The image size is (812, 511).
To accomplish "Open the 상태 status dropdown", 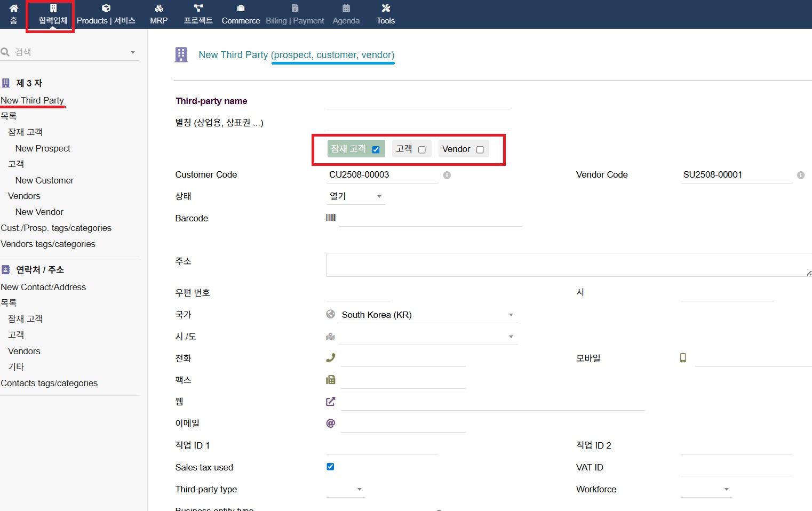I will (355, 196).
